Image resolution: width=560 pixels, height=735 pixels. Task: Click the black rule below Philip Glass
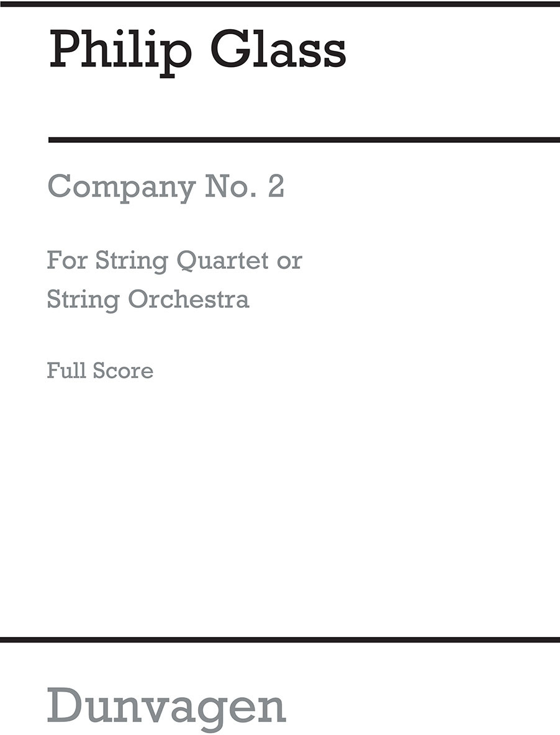pyautogui.click(x=304, y=140)
